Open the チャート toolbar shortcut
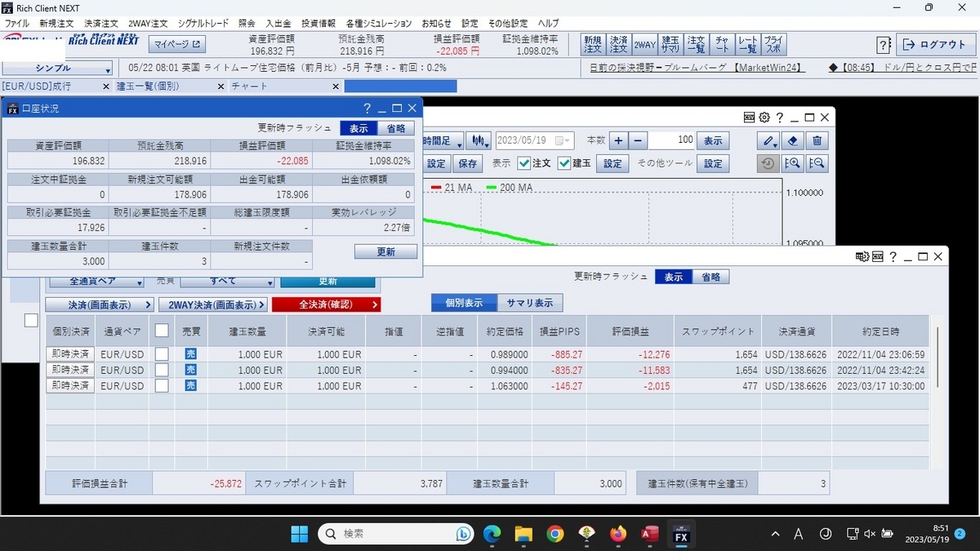 [722, 44]
